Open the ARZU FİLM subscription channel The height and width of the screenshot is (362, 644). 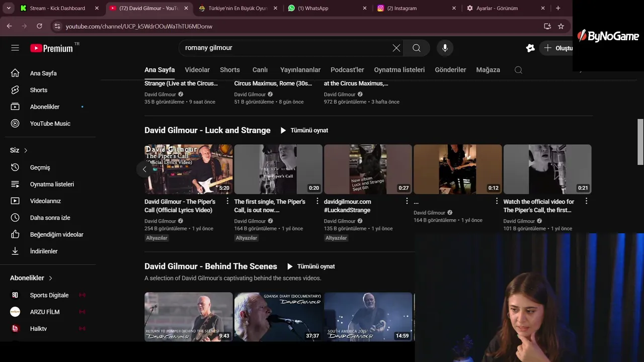coord(48,312)
